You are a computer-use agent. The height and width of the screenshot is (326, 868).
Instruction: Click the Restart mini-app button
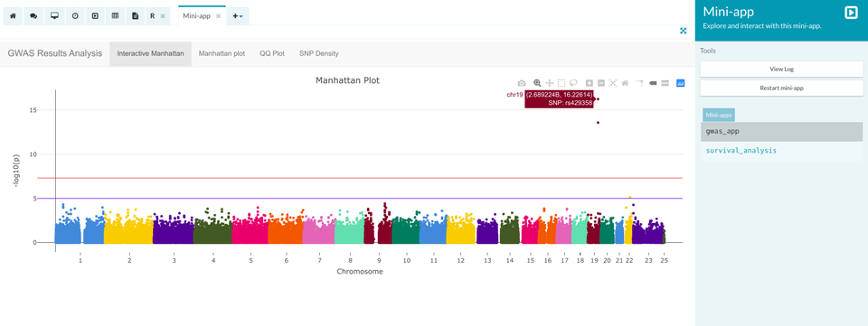coord(781,88)
